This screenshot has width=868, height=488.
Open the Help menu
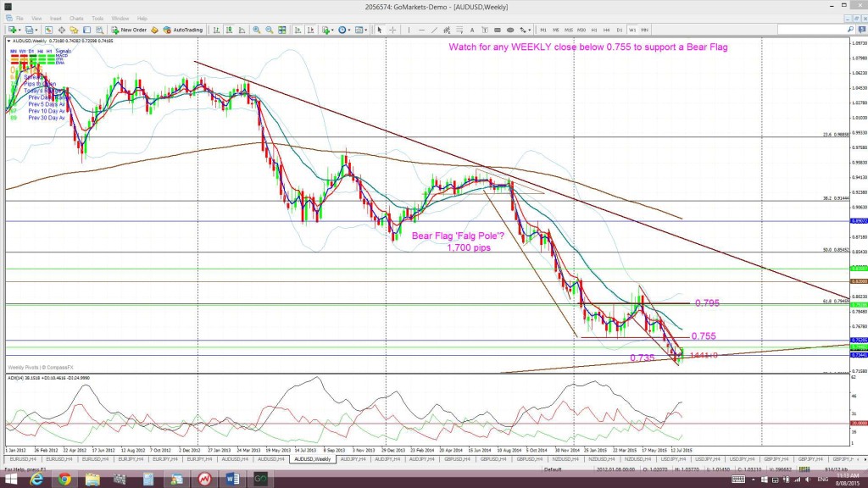click(142, 19)
